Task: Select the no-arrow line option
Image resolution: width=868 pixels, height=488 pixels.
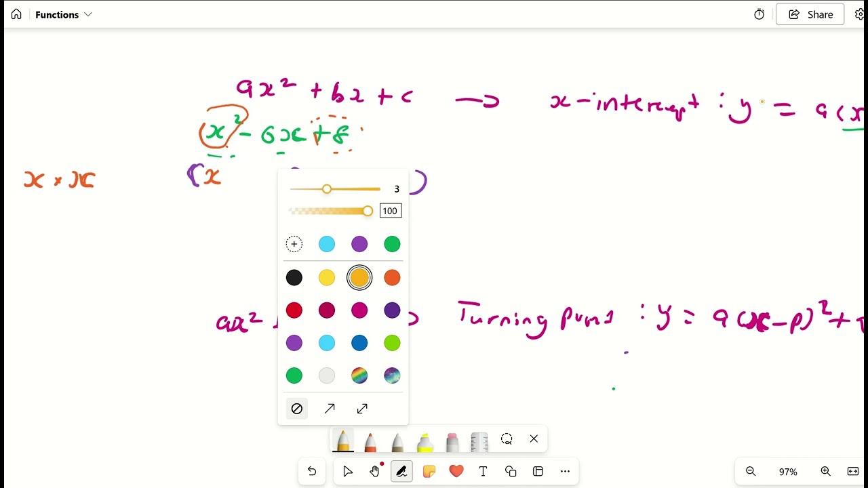Action: 297,409
